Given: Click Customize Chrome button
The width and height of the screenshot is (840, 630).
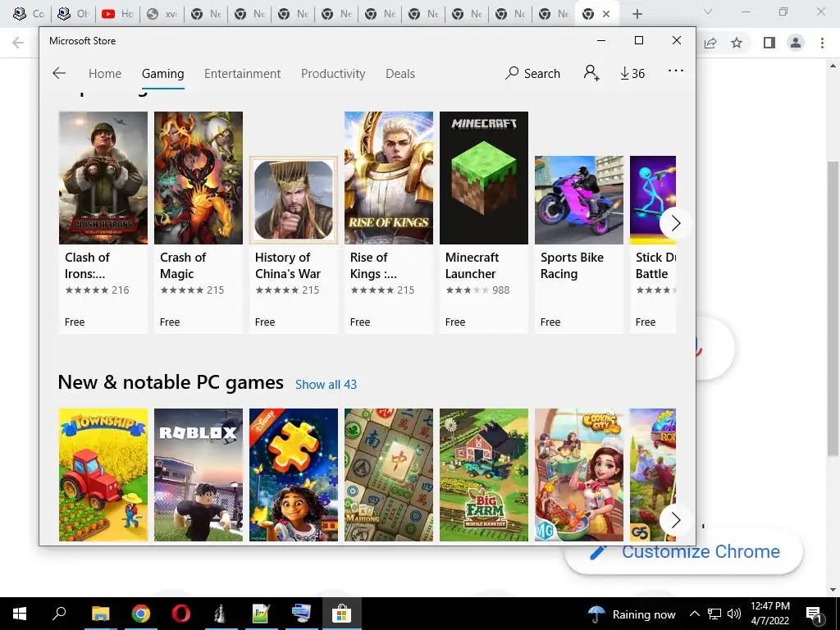Looking at the screenshot, I should [x=684, y=552].
